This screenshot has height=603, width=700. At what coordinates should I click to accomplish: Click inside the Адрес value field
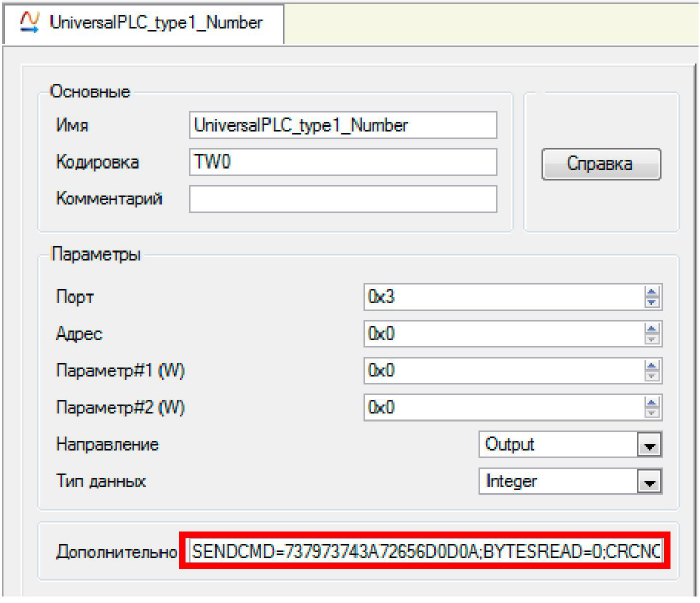pos(502,333)
